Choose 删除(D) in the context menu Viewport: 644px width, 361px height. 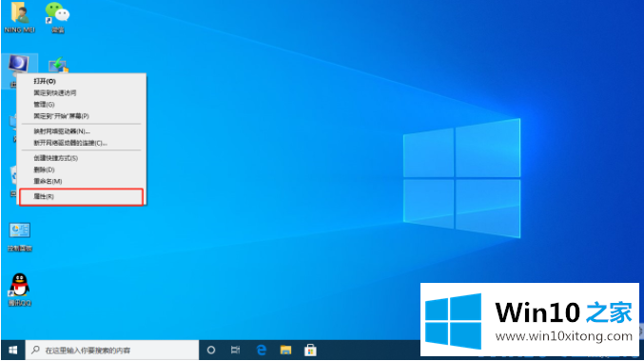pos(81,170)
